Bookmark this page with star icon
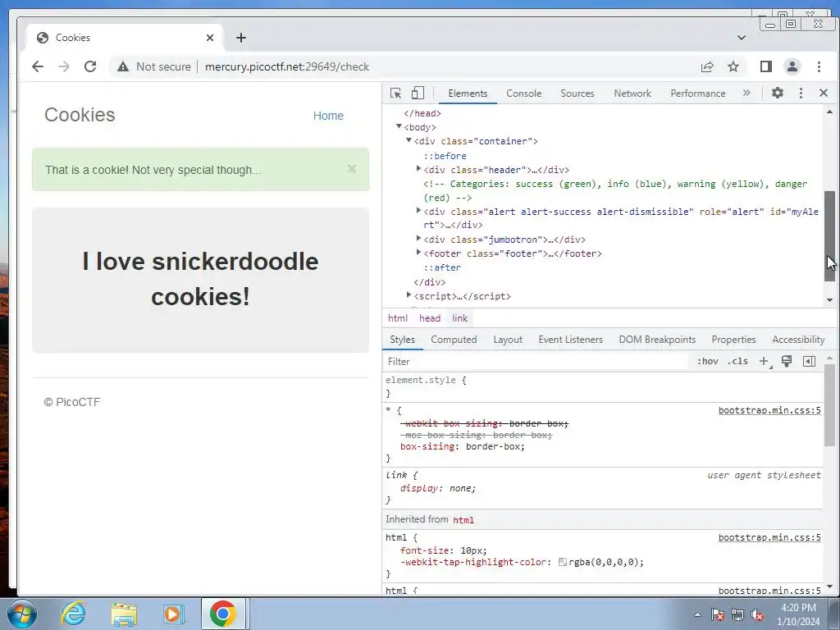 pyautogui.click(x=733, y=66)
